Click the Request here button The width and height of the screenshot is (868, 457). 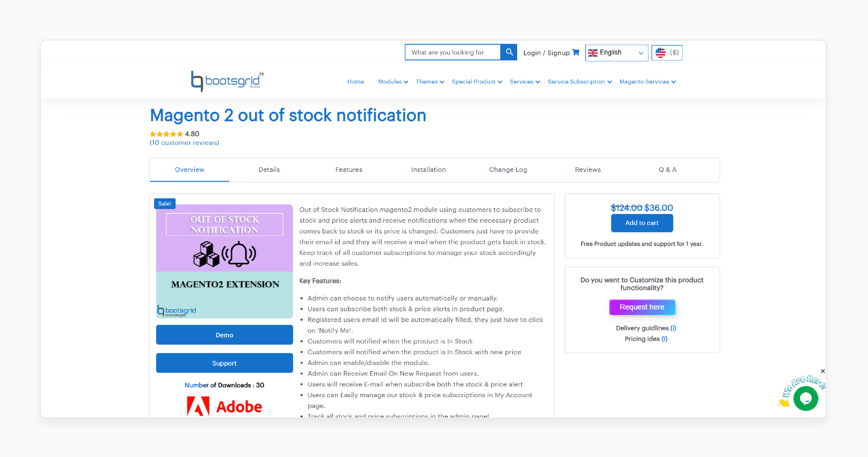(642, 307)
